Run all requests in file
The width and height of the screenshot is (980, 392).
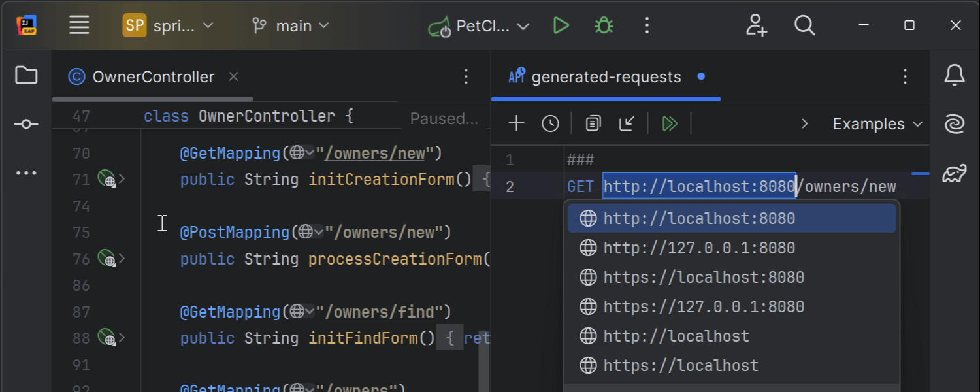[x=669, y=123]
